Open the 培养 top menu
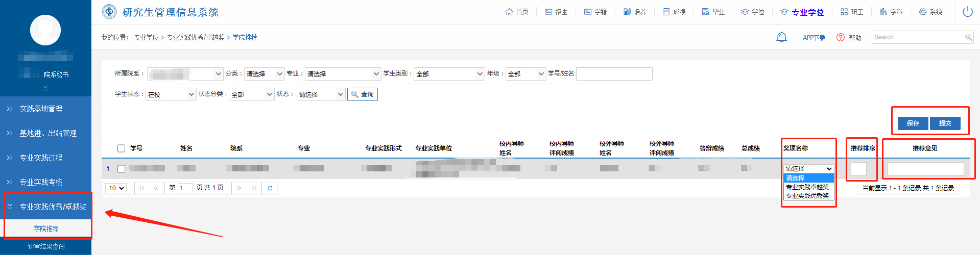 tap(635, 12)
